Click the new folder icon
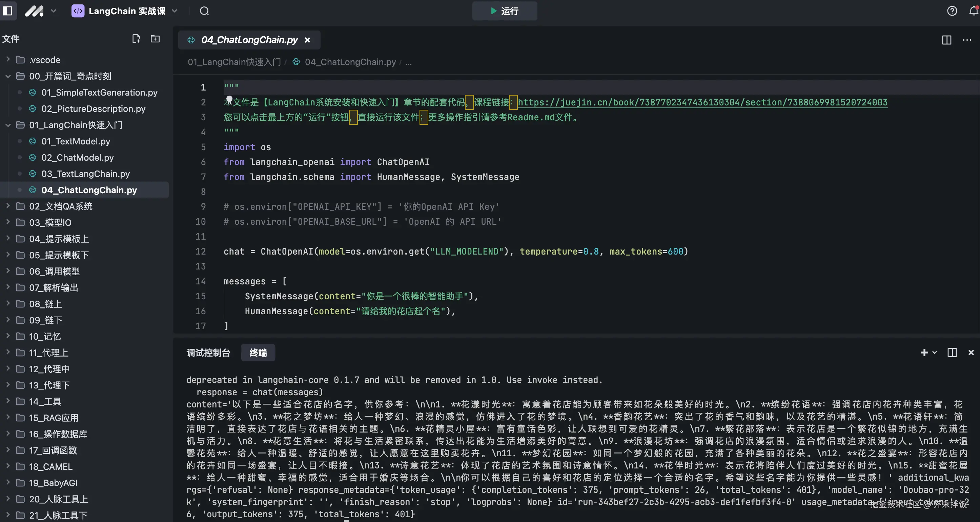The image size is (980, 522). pos(155,38)
